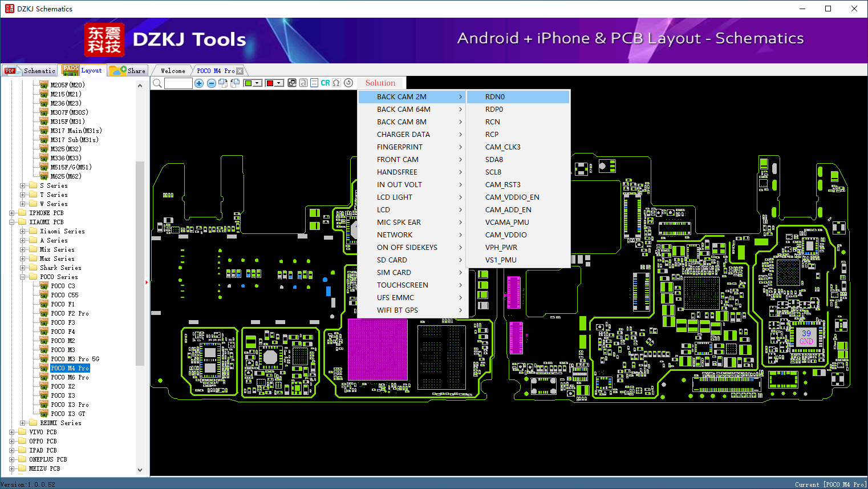Rotate layout counter-clockwise icon
Screen dimensions: 868x489
pyautogui.click(x=235, y=83)
